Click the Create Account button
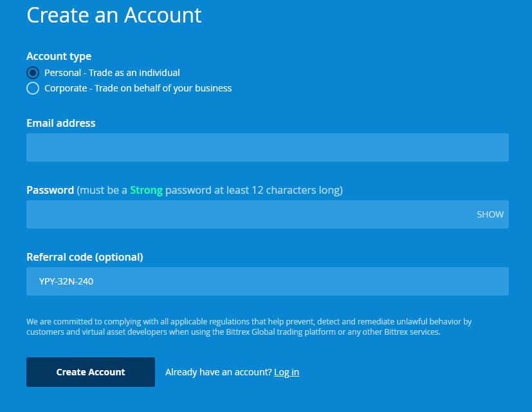532x412 pixels. pos(91,372)
